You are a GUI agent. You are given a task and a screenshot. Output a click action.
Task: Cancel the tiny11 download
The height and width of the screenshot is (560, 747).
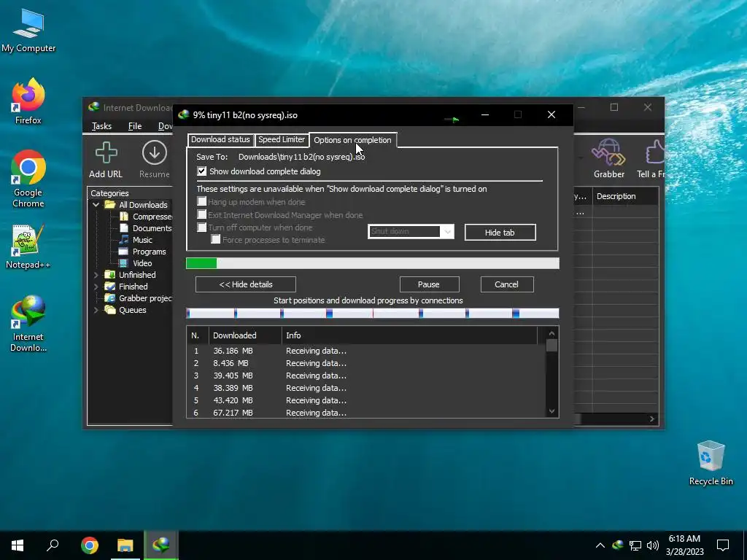click(x=506, y=284)
